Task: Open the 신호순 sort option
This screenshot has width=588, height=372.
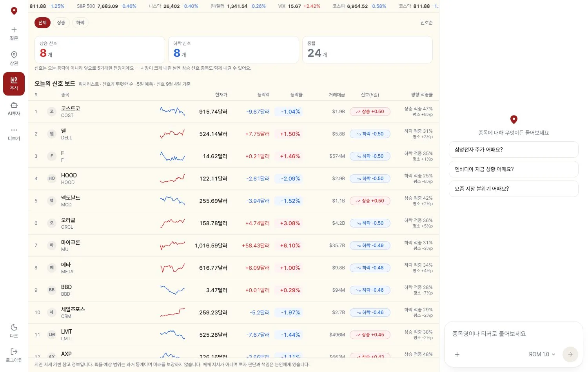Action: [x=426, y=23]
